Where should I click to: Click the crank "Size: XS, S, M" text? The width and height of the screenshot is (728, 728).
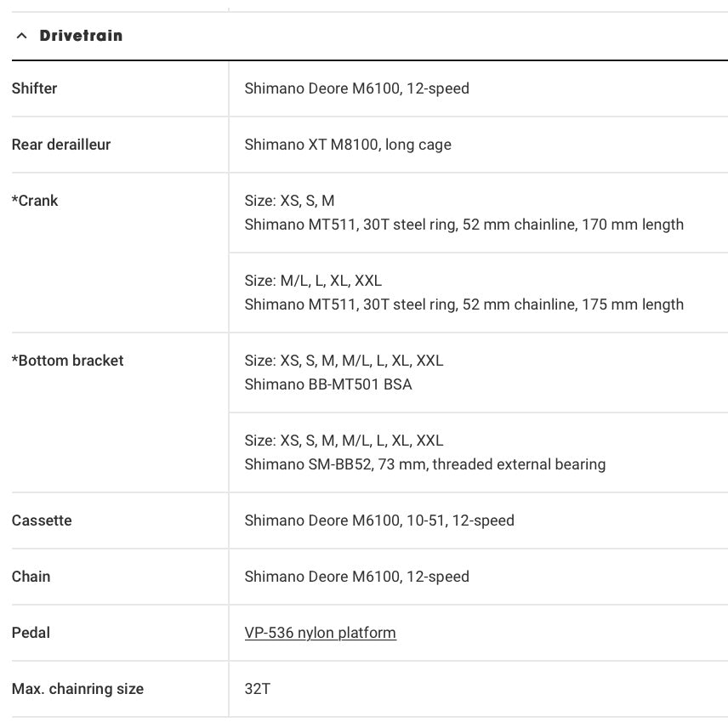(x=289, y=201)
